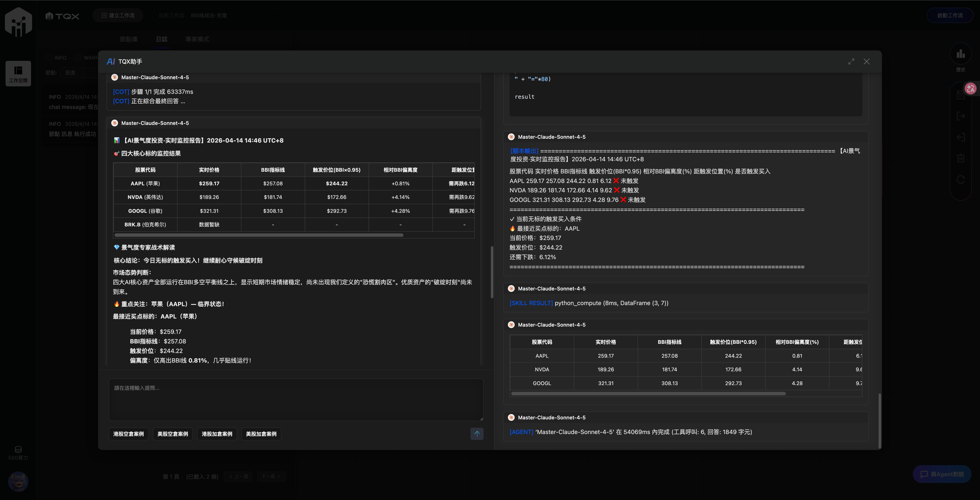Click the 触发价位(BBI×0.95) header in the left table

point(337,170)
